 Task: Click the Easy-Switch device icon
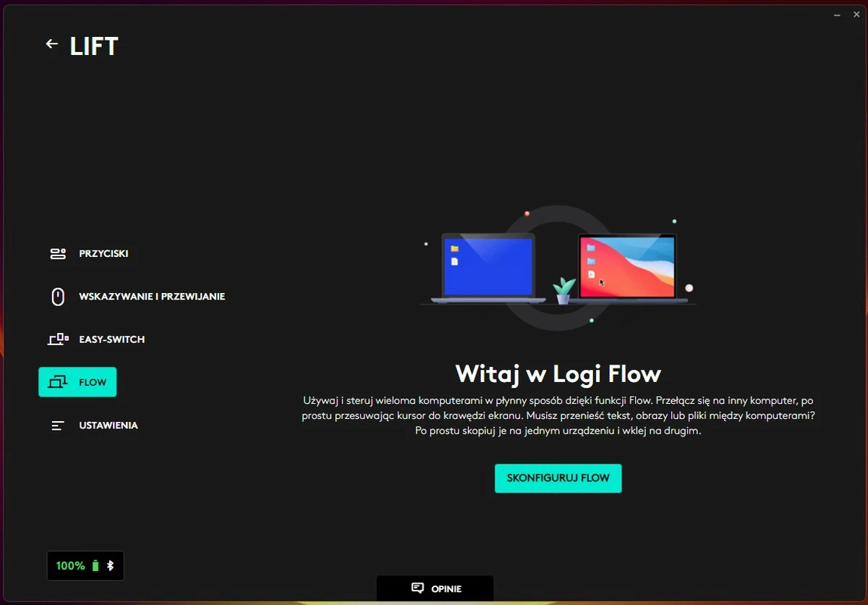57,339
